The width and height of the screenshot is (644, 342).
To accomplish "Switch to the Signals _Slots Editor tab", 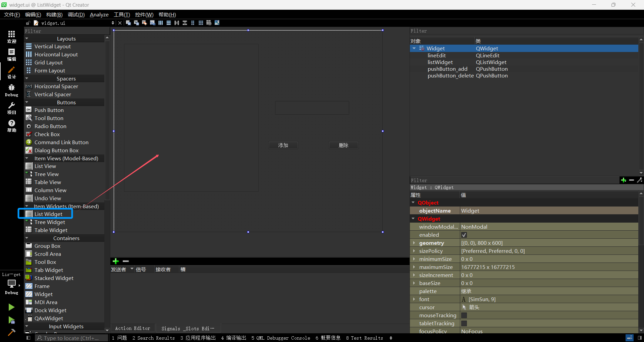I will point(188,328).
